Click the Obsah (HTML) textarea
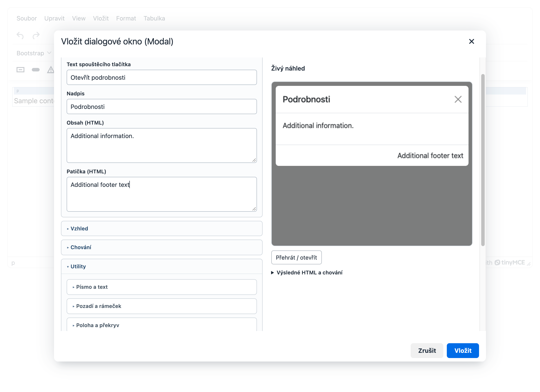Image resolution: width=540 pixels, height=392 pixels. tap(162, 145)
